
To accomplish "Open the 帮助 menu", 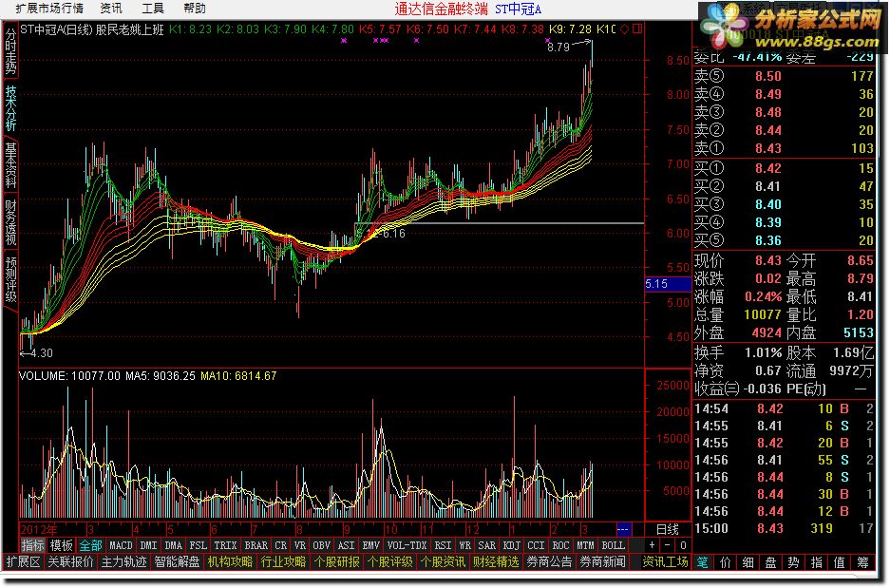I will point(195,8).
